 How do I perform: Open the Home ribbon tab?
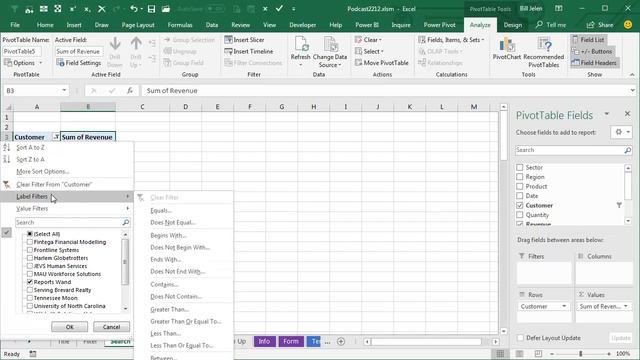click(45, 25)
